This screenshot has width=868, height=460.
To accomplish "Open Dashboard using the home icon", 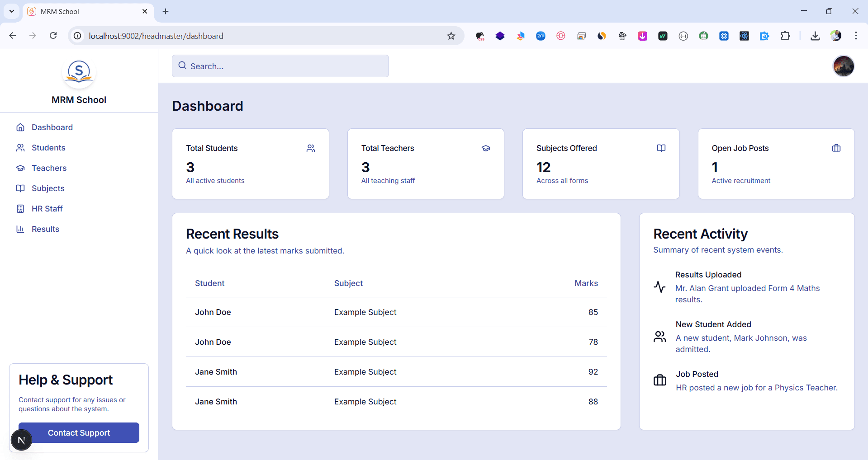I will (21, 127).
